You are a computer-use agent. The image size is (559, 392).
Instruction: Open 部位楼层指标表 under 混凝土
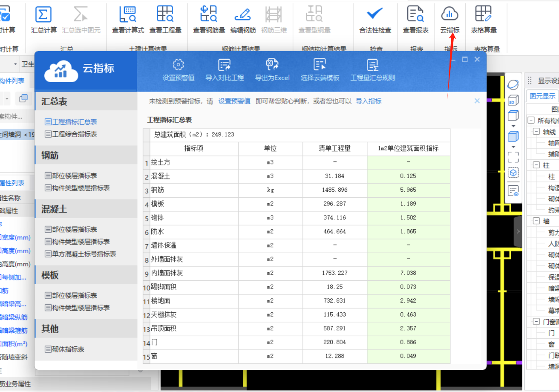click(x=71, y=229)
